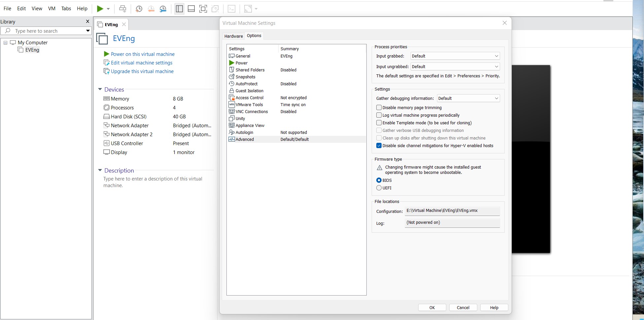644x320 pixels.
Task: Select Access Control in the settings list
Action: pos(296,98)
